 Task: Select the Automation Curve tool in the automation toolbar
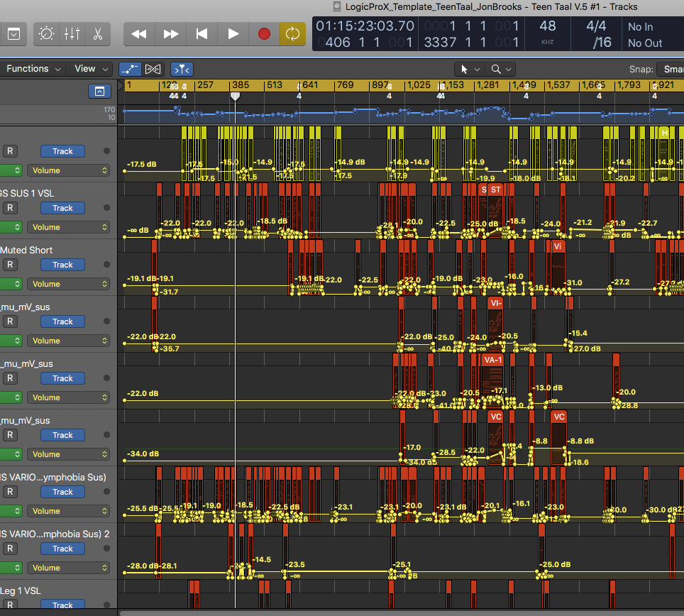click(130, 69)
